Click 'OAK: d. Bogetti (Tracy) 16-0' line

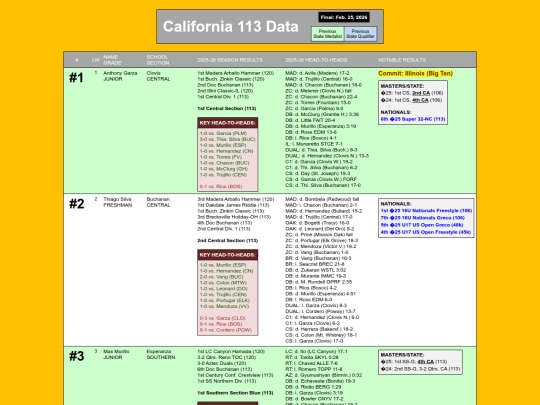[x=317, y=223]
